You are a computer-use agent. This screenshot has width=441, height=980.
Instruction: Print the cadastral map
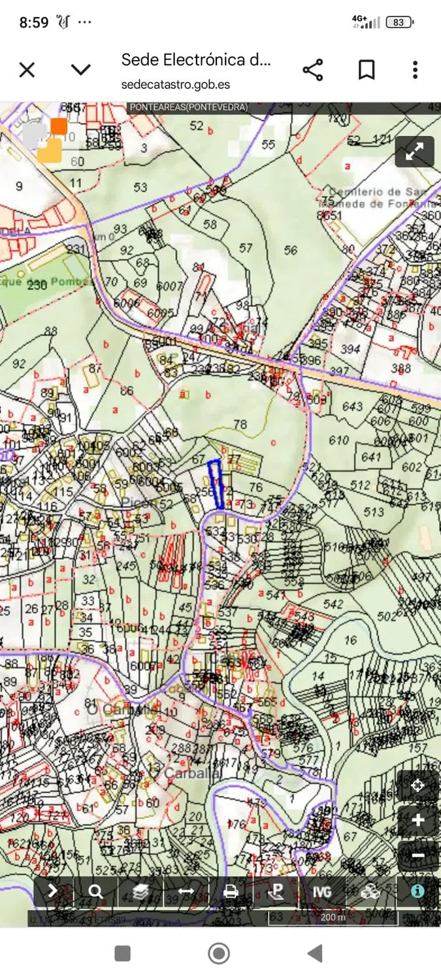[231, 892]
